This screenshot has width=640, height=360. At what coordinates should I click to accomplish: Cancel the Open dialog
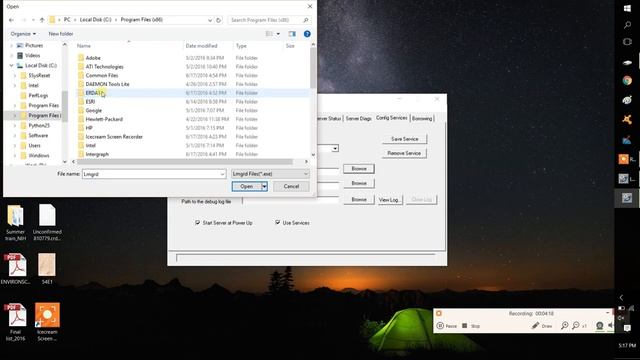point(291,187)
